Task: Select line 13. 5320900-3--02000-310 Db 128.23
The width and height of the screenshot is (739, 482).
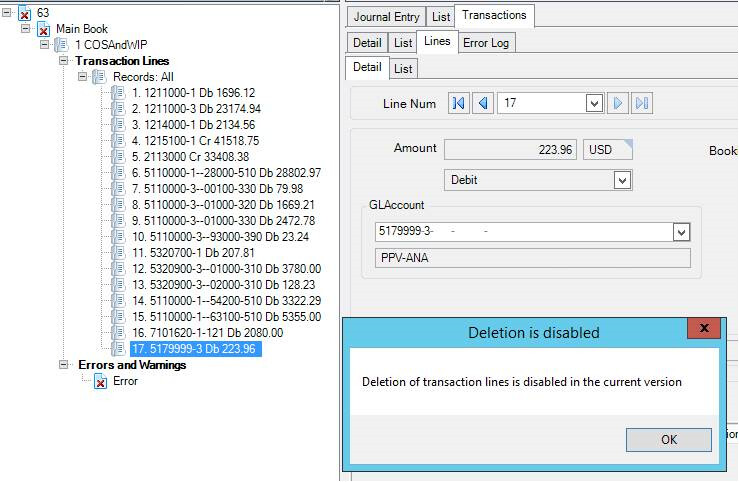Action: coord(223,285)
